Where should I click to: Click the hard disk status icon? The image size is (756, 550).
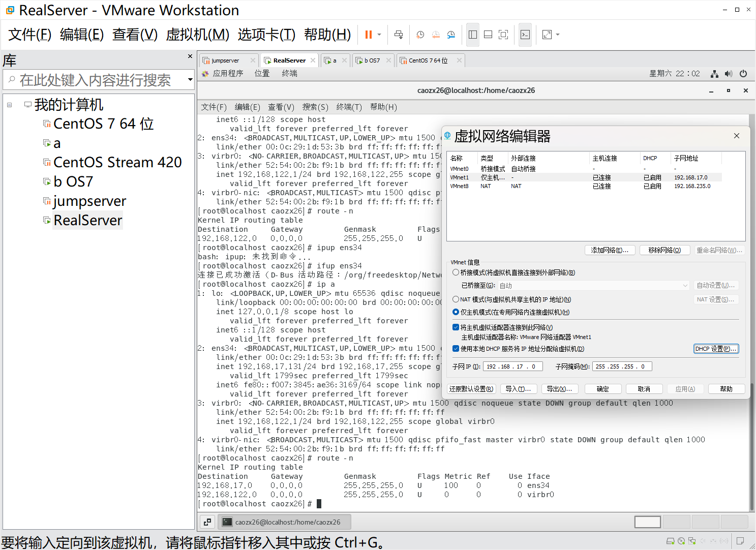pos(671,541)
